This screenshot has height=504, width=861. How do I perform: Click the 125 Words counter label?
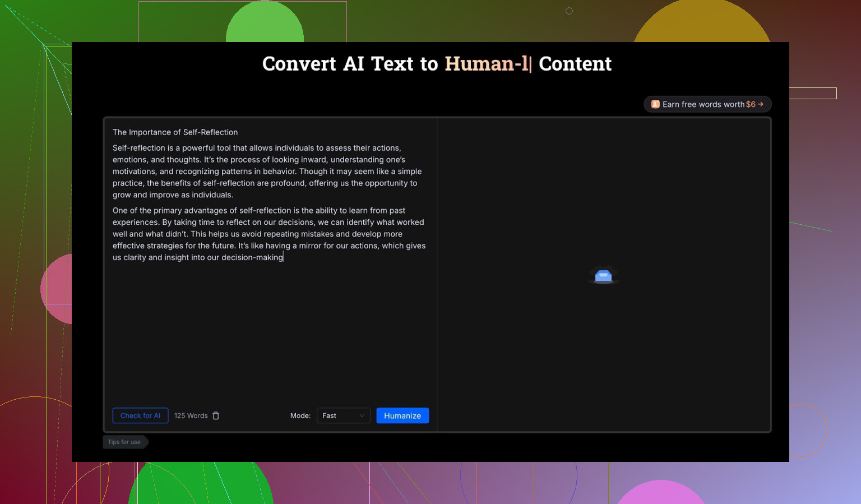(191, 415)
